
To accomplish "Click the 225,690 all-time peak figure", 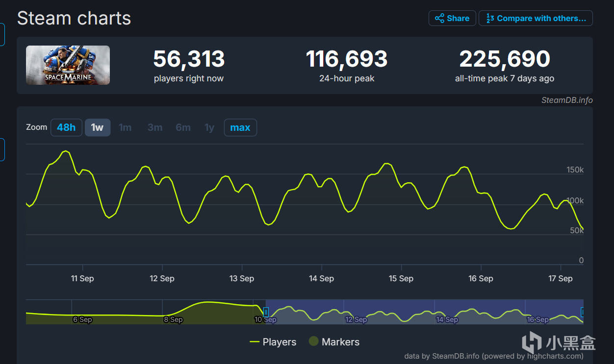I will pyautogui.click(x=505, y=59).
